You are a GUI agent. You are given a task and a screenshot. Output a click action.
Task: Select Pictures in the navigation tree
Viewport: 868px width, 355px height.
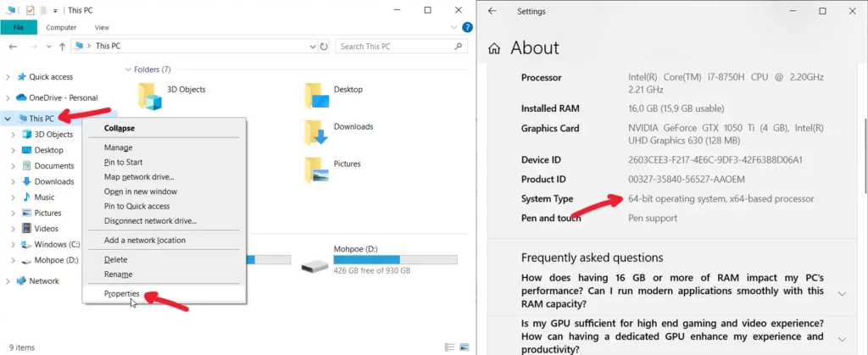pos(47,213)
